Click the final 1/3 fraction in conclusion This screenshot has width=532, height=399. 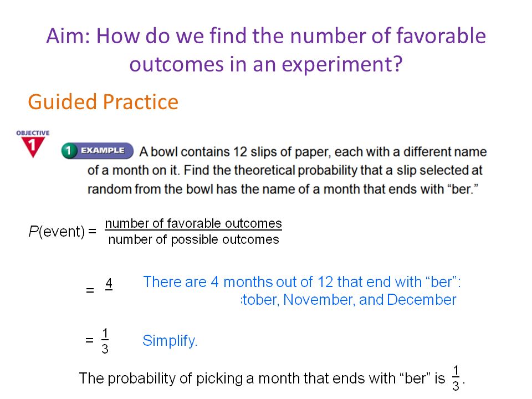click(x=456, y=378)
